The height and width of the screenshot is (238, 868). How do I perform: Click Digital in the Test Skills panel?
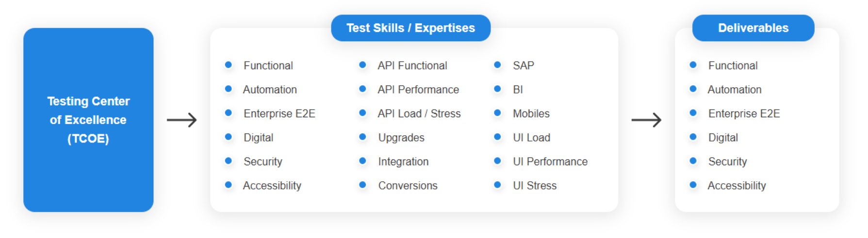point(258,138)
